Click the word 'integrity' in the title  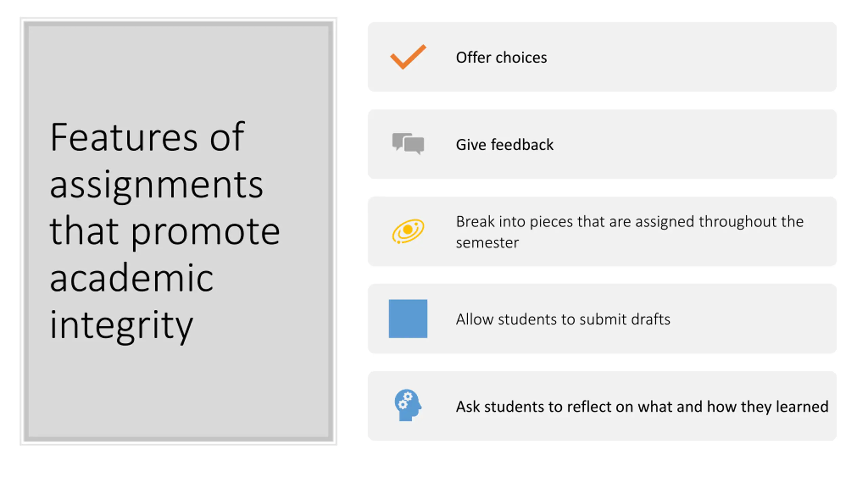pyautogui.click(x=121, y=325)
